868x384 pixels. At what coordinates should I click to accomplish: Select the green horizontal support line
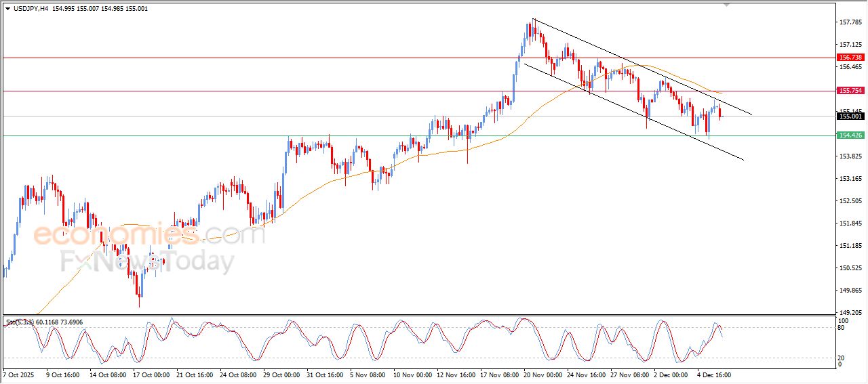coord(203,136)
